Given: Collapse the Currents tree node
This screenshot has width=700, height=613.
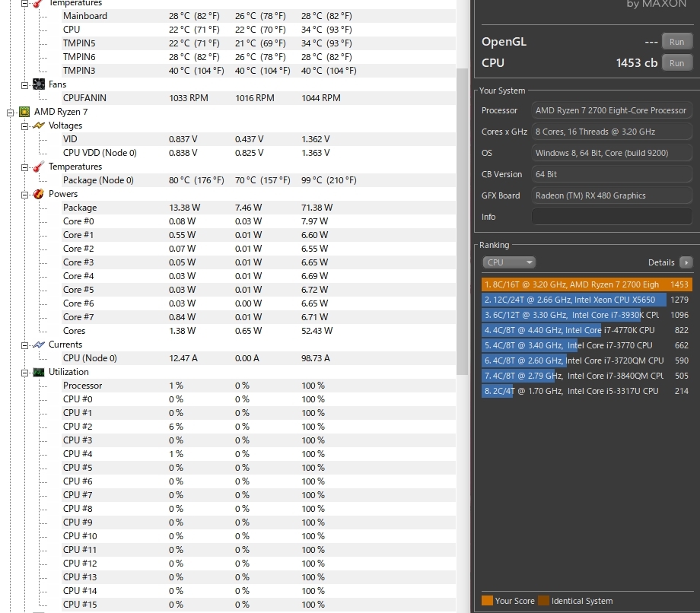Looking at the screenshot, I should point(25,345).
